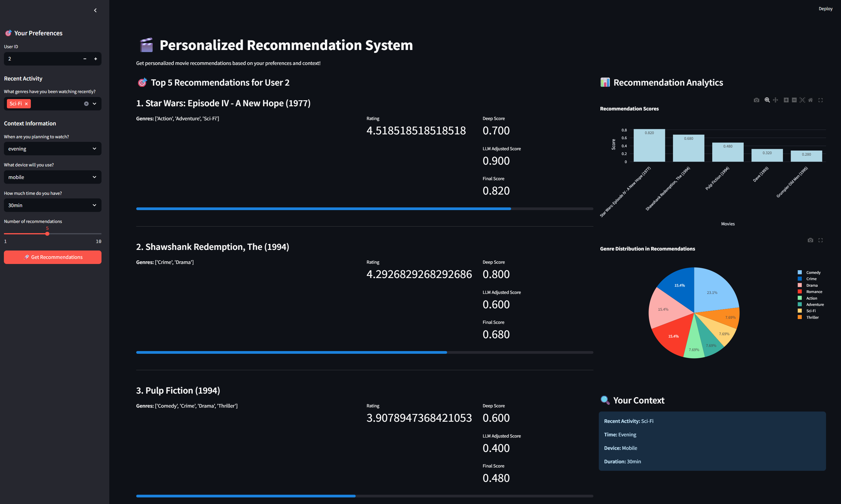
Task: Decrease the User ID value
Action: 85,59
